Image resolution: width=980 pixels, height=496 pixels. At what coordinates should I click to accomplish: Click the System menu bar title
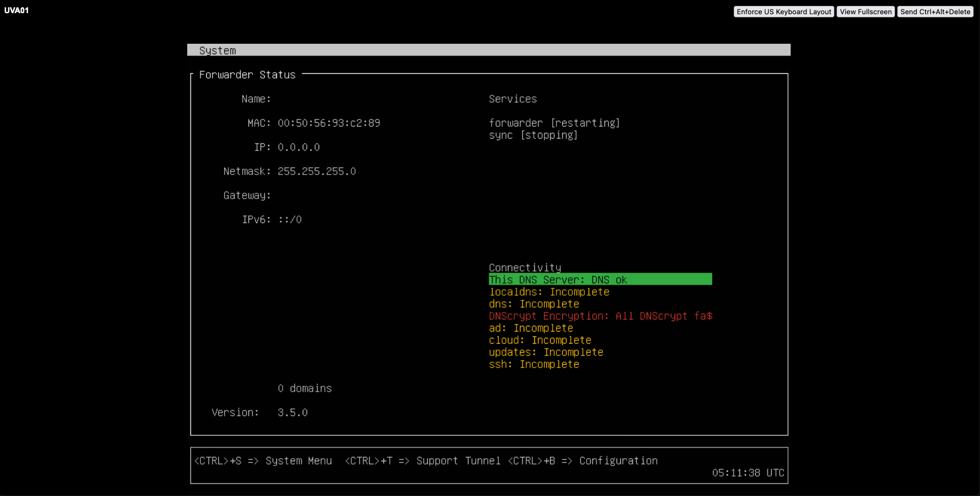217,51
